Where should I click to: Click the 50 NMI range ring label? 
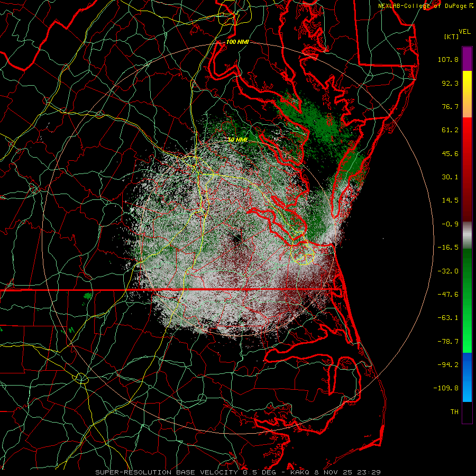point(237,140)
